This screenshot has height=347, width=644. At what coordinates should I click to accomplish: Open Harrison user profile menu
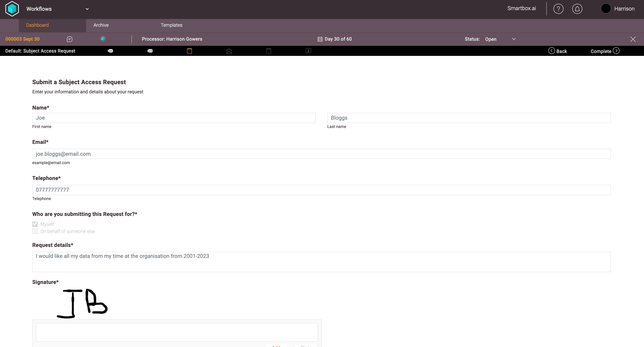point(618,9)
